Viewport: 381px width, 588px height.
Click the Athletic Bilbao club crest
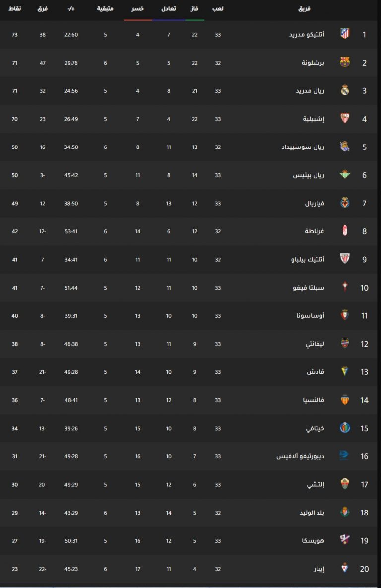pyautogui.click(x=345, y=259)
